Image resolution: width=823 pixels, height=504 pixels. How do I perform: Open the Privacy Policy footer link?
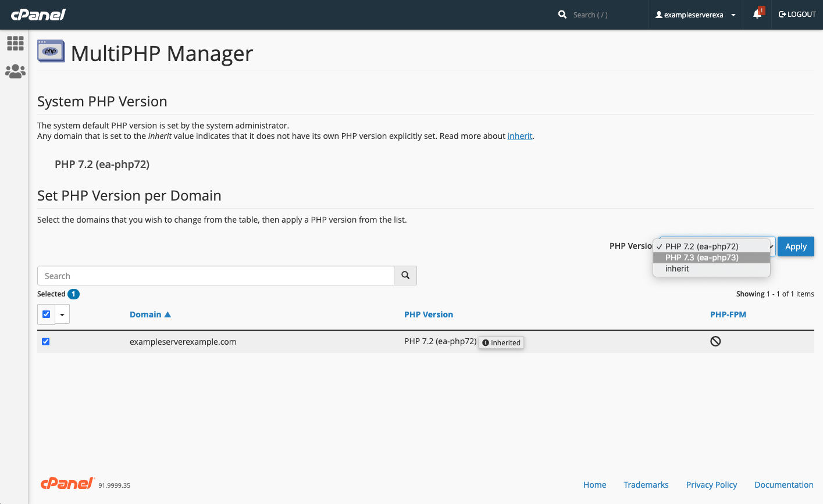(711, 485)
